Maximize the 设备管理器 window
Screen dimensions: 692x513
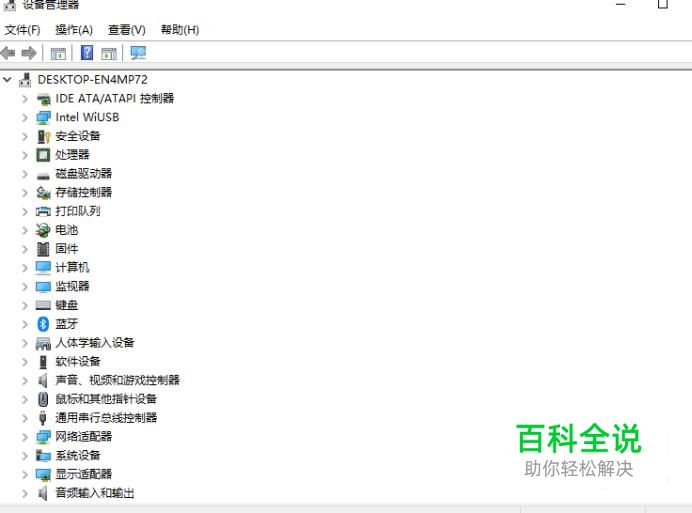pyautogui.click(x=662, y=4)
